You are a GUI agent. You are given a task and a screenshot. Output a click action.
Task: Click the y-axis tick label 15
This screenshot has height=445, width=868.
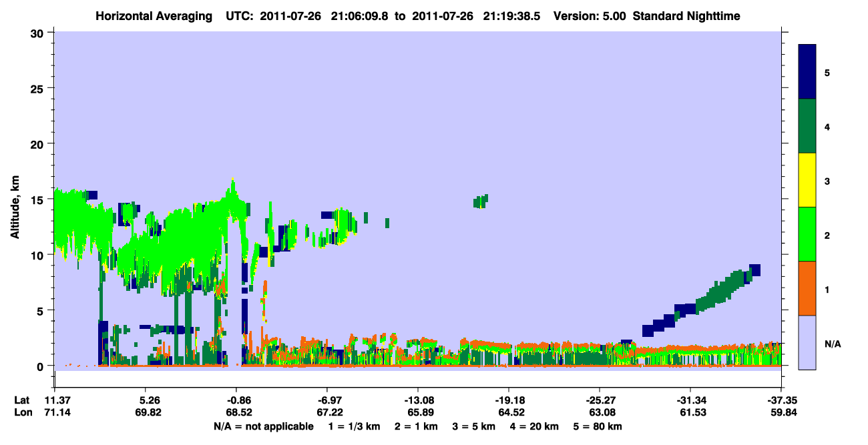[x=39, y=199]
